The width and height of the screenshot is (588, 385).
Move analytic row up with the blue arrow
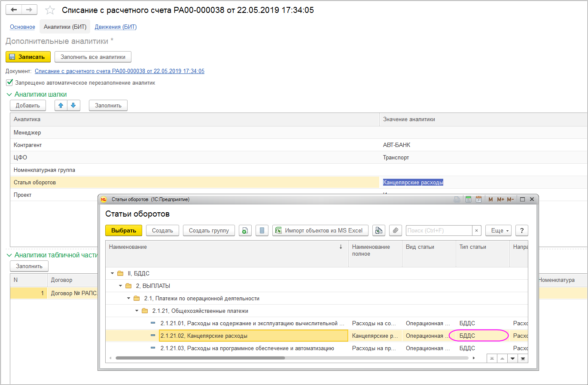(61, 105)
